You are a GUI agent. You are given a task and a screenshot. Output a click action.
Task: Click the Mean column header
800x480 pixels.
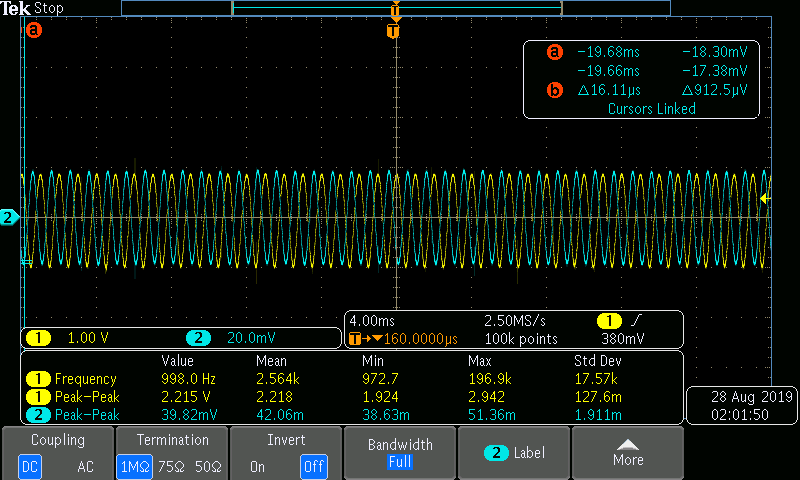click(x=271, y=361)
